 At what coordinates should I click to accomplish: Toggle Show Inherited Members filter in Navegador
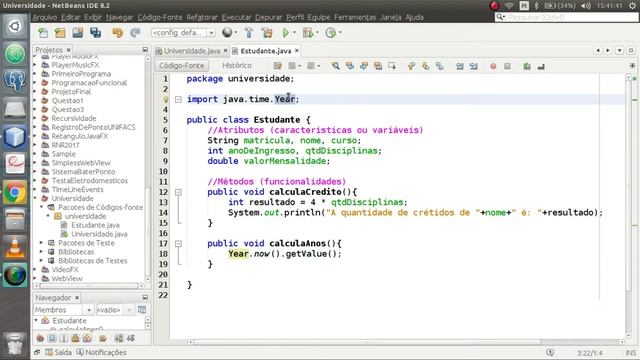tap(40, 338)
